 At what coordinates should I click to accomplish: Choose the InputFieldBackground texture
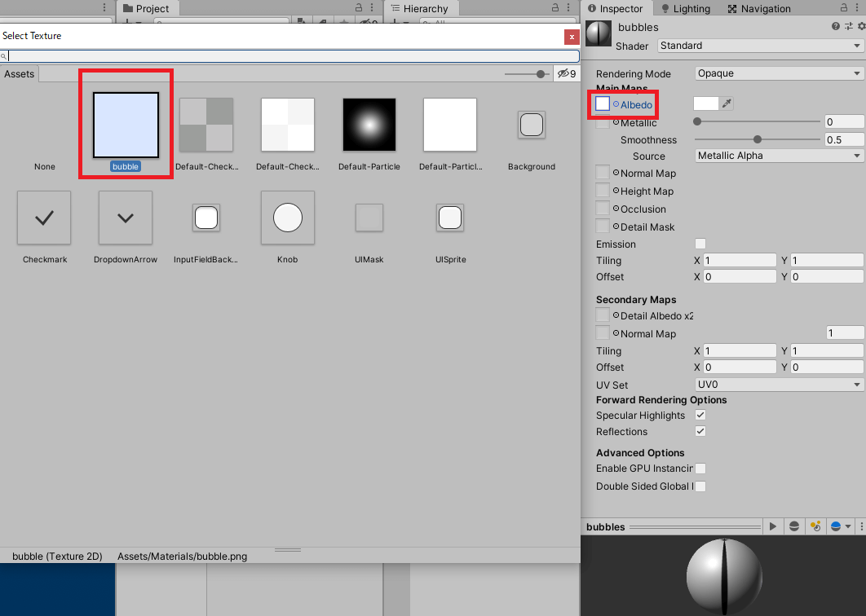(x=206, y=218)
